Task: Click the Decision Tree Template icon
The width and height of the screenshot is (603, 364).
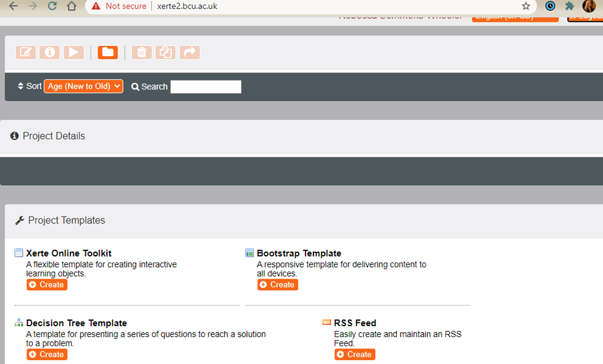Action: coord(19,323)
